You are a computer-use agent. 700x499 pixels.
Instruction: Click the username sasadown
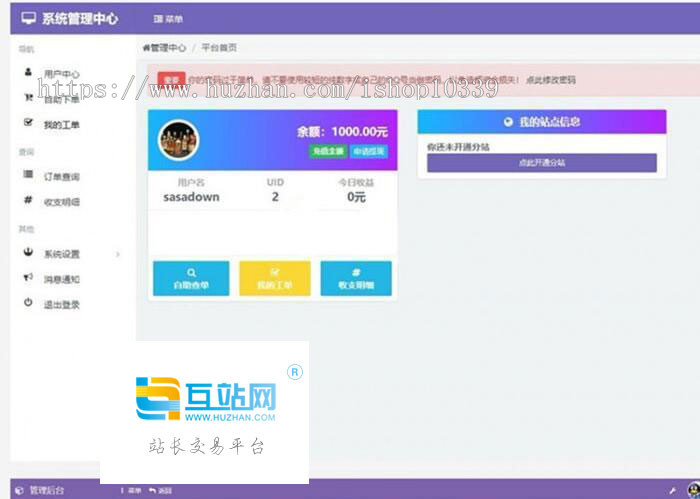[191, 197]
